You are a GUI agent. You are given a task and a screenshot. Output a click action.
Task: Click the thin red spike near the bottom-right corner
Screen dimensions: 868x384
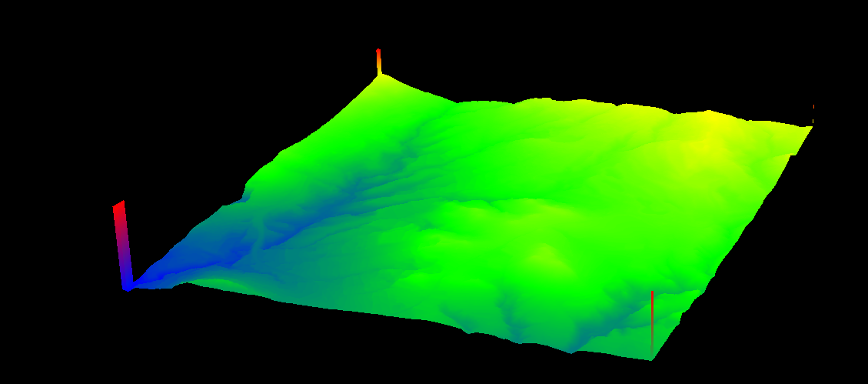[x=653, y=325]
